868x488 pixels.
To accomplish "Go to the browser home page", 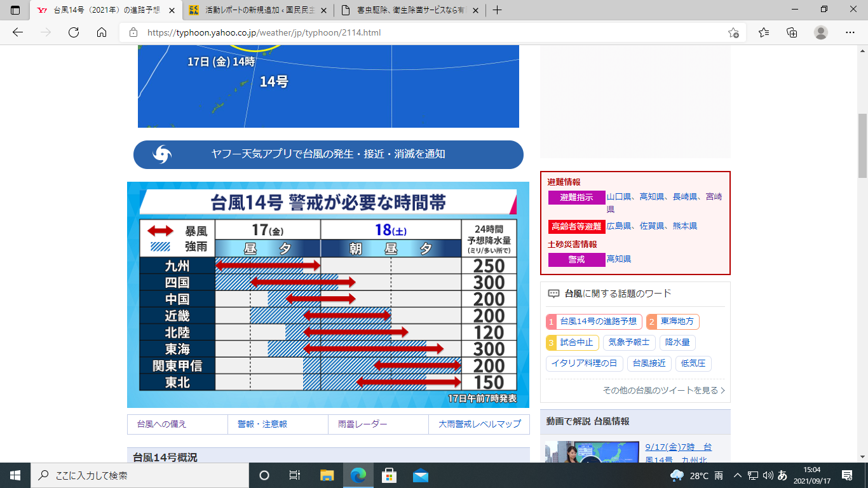I will pyautogui.click(x=102, y=32).
